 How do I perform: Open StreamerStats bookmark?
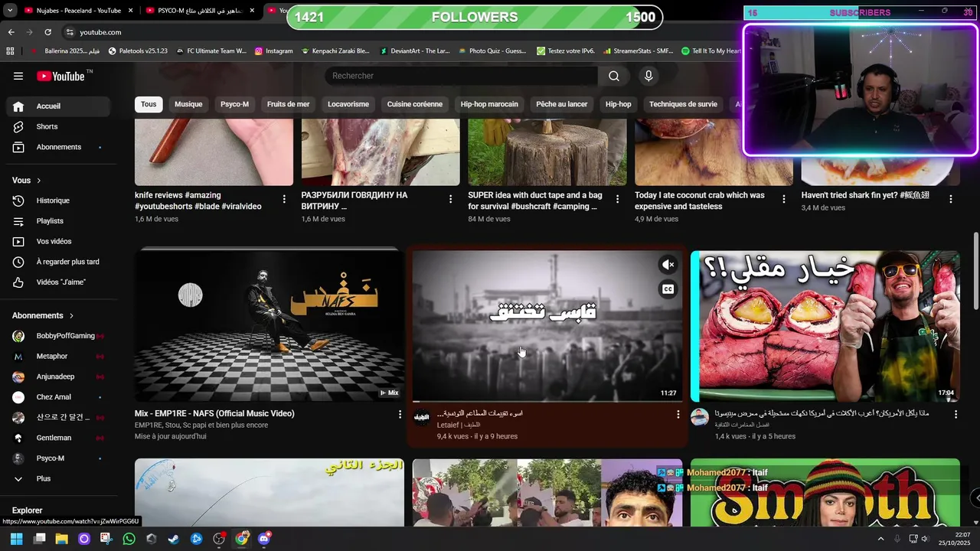(638, 51)
